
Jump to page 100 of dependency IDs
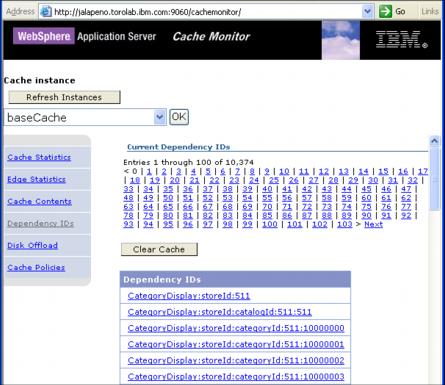(x=270, y=224)
